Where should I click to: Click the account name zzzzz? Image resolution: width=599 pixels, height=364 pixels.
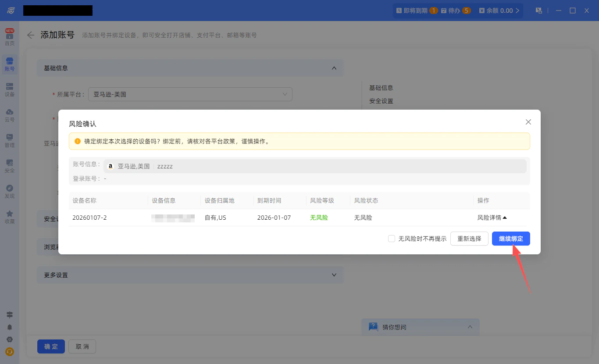[x=165, y=167]
